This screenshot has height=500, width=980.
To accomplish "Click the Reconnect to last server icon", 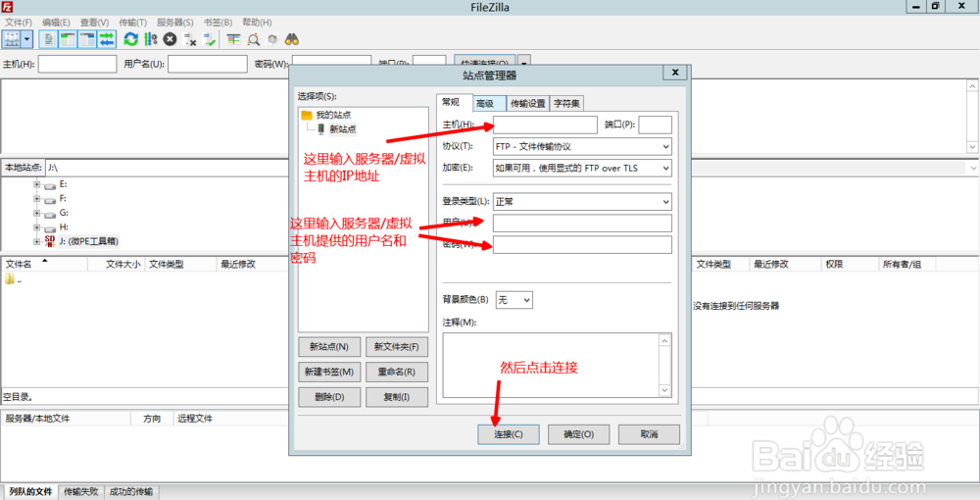I will tap(210, 39).
